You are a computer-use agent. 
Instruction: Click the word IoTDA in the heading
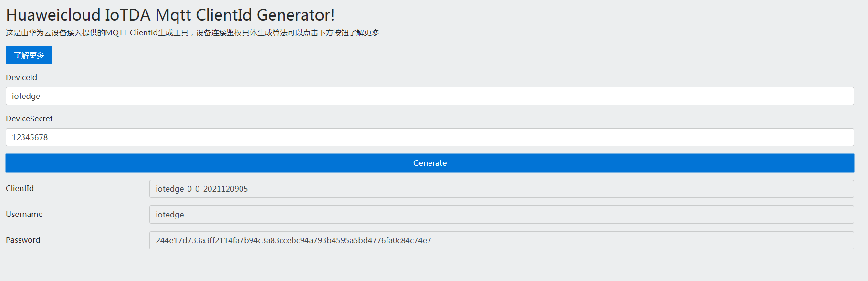(x=127, y=15)
